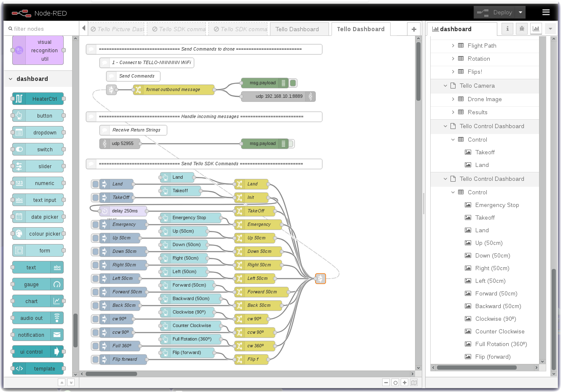Viewport: 561px width, 392px height.
Task: Toggle the workspace navigator map view
Action: click(x=414, y=383)
